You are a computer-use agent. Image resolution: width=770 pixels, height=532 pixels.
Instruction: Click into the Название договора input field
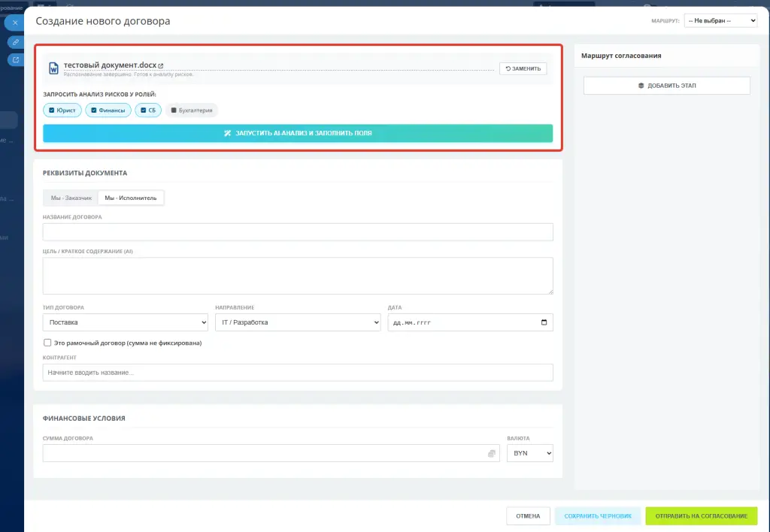298,231
